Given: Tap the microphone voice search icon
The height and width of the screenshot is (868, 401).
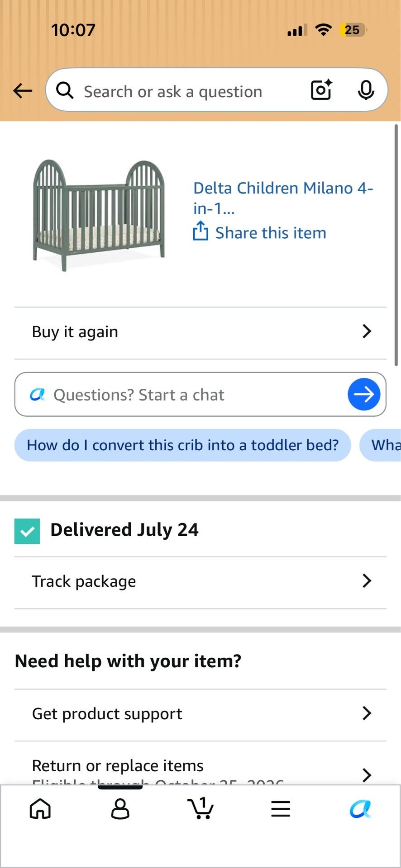Looking at the screenshot, I should [x=366, y=90].
